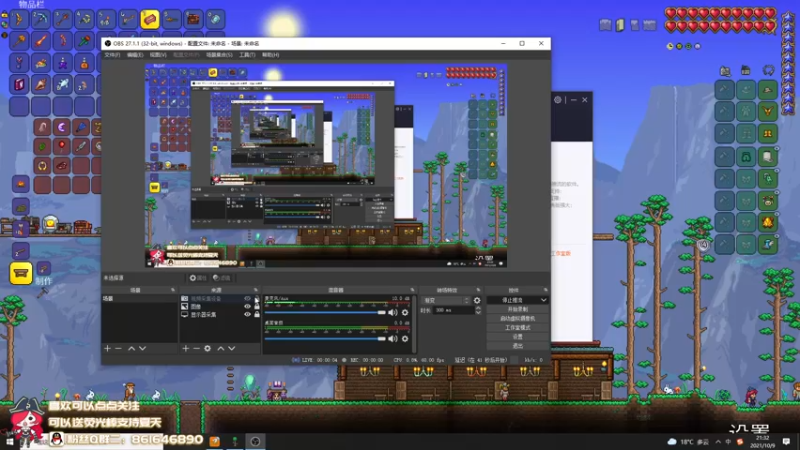The height and width of the screenshot is (450, 800).
Task: Open OBS icon in Windows taskbar
Action: tap(256, 441)
